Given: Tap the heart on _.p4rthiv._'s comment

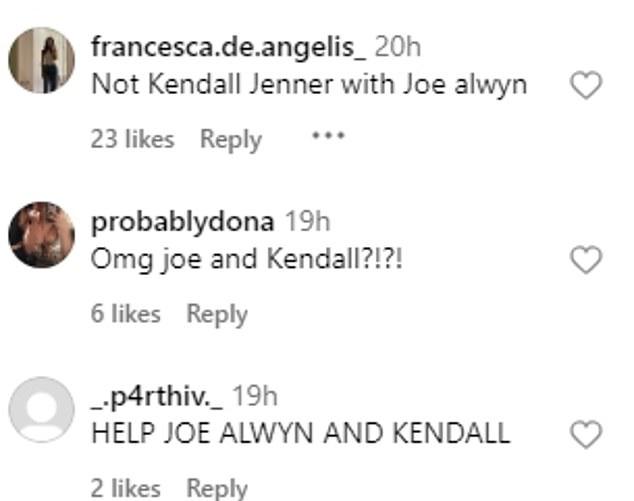Looking at the screenshot, I should [585, 434].
